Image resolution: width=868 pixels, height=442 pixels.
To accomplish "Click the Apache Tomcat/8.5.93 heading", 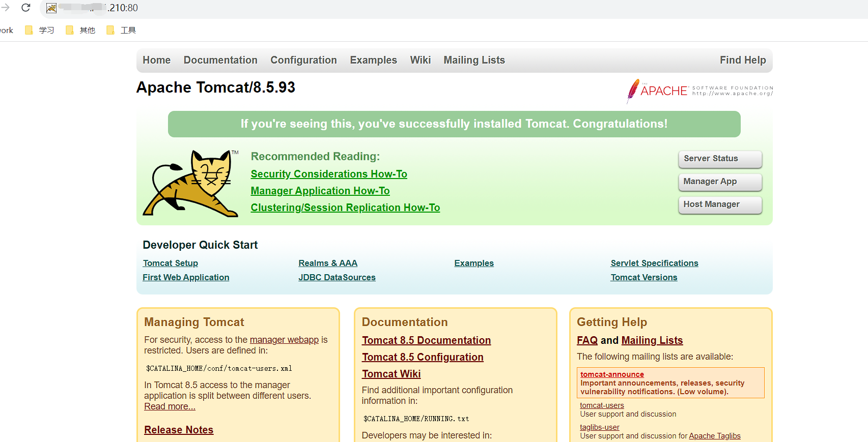I will click(216, 87).
